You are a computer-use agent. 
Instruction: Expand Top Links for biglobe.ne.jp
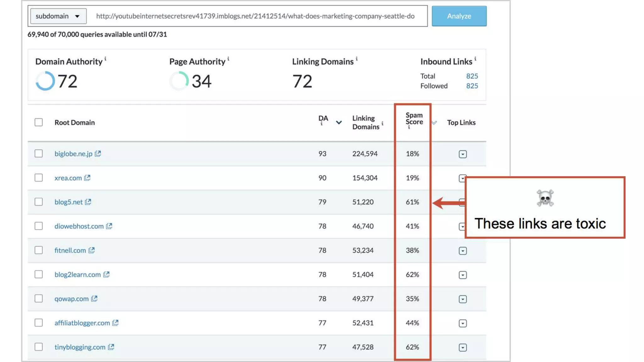463,154
